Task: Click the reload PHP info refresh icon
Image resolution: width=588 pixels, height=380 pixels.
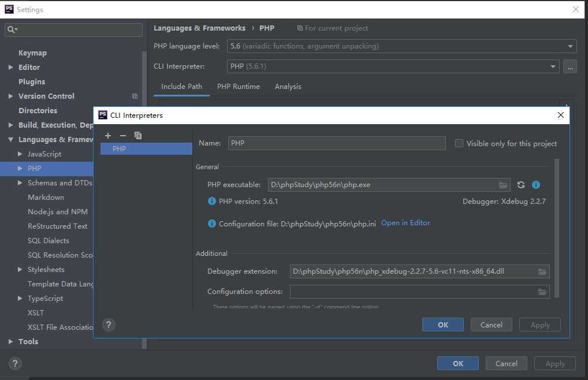Action: [521, 185]
